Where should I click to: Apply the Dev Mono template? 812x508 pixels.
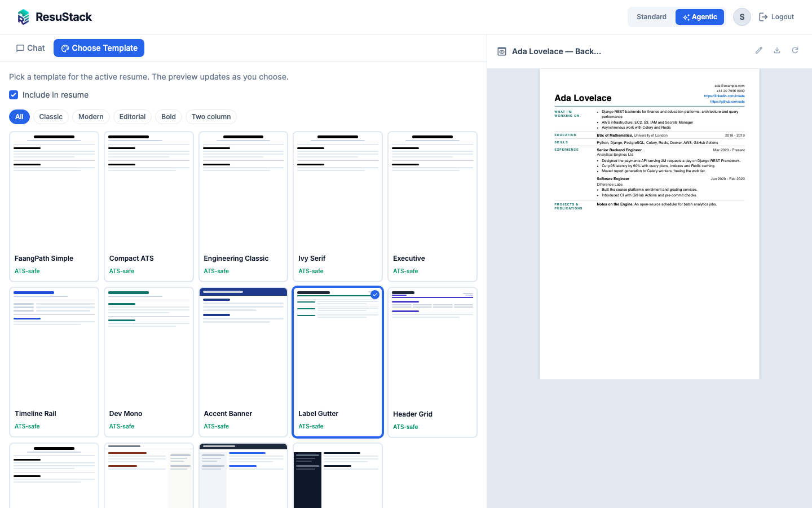coord(149,362)
